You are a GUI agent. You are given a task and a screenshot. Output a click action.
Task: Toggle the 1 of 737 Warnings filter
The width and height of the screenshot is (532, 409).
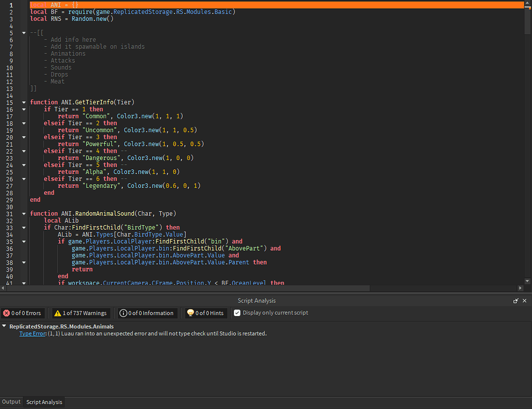pos(80,313)
